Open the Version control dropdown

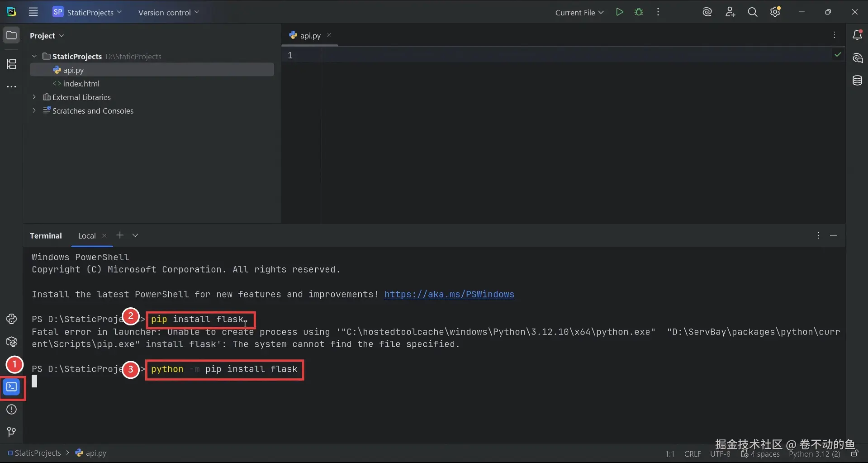pos(168,12)
